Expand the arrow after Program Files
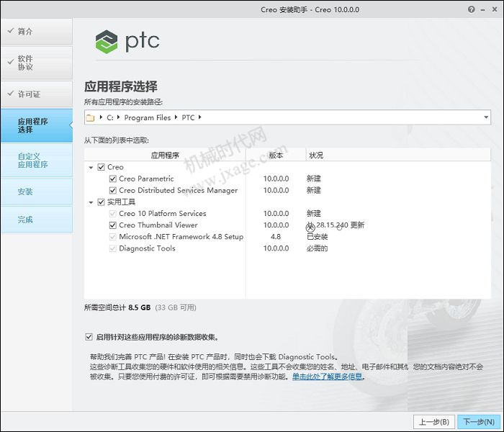Viewport: 504px width, 432px height. [x=176, y=117]
